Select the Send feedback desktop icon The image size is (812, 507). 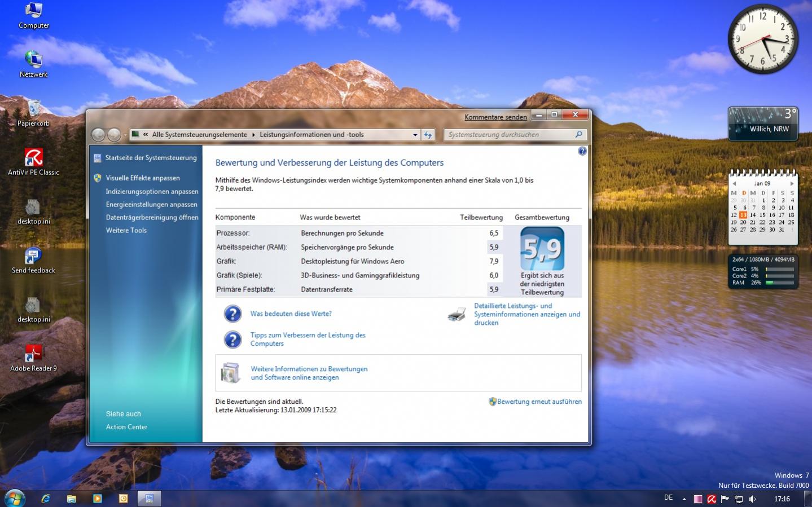pyautogui.click(x=34, y=260)
